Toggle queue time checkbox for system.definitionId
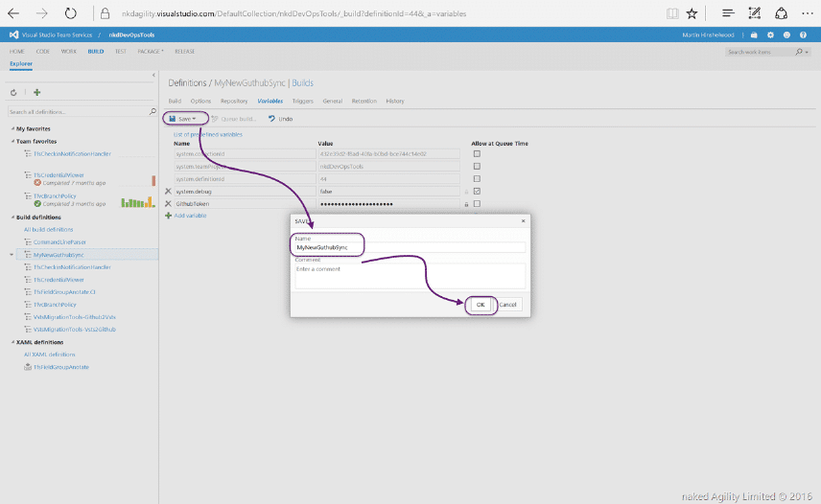 477,179
